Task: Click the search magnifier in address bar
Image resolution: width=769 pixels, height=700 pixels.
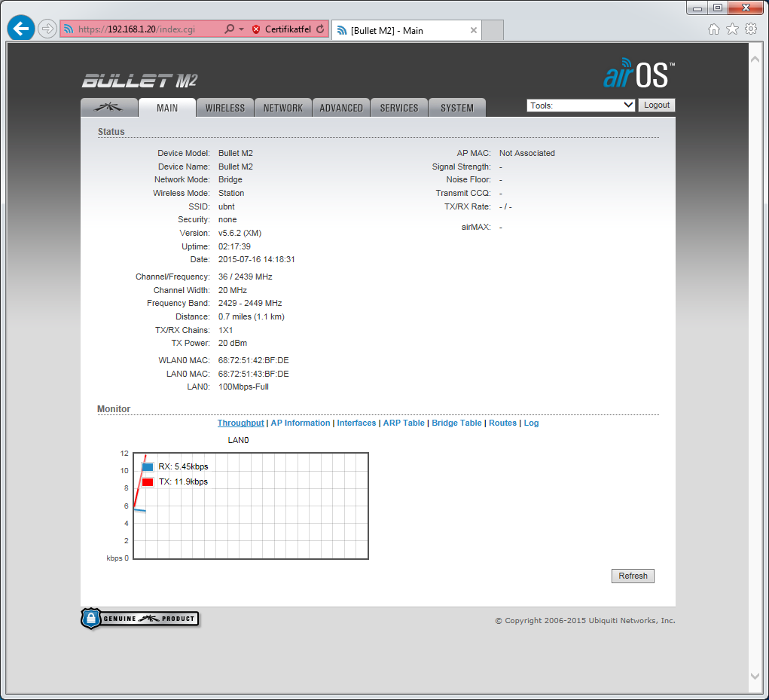Action: tap(229, 29)
